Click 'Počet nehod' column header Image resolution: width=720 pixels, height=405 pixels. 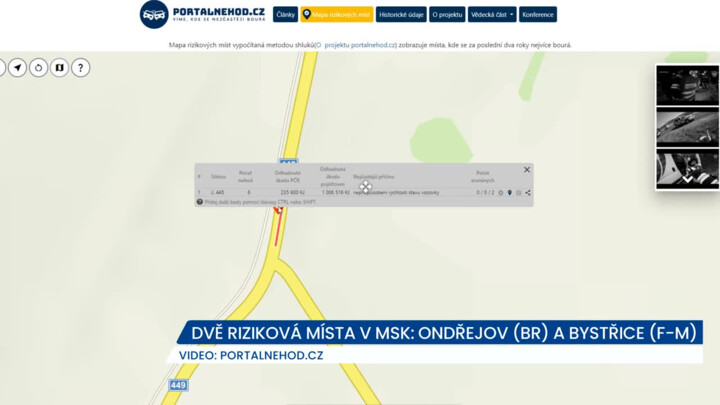[246, 177]
